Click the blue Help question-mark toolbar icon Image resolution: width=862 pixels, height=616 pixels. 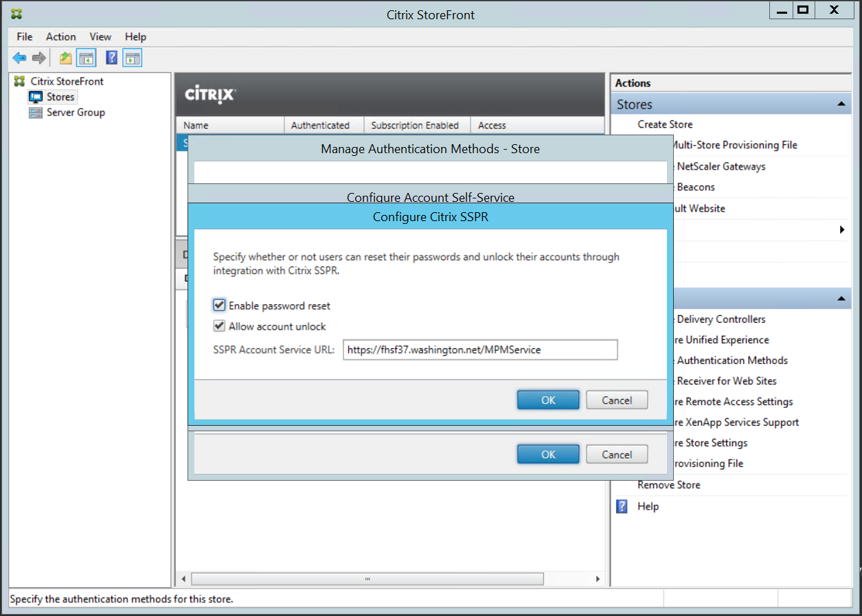point(111,58)
